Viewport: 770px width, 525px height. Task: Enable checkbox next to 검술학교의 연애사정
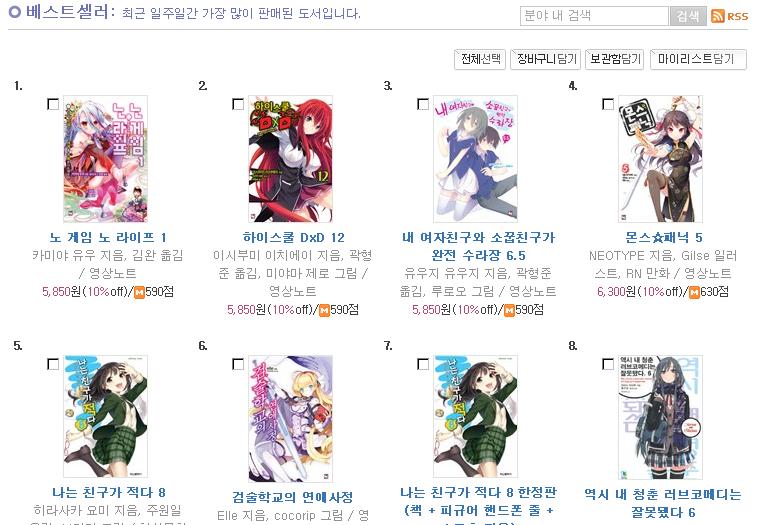tap(238, 364)
